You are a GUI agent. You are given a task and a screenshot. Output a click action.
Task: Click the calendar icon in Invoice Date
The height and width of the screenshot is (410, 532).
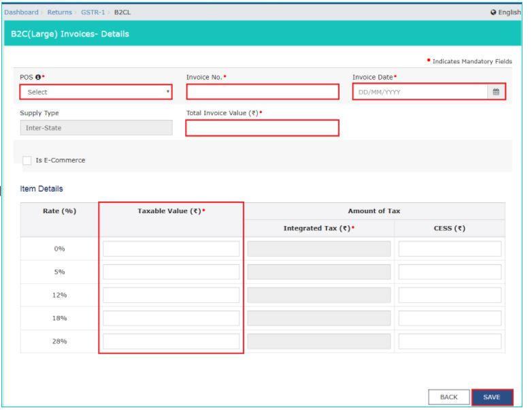tap(496, 92)
